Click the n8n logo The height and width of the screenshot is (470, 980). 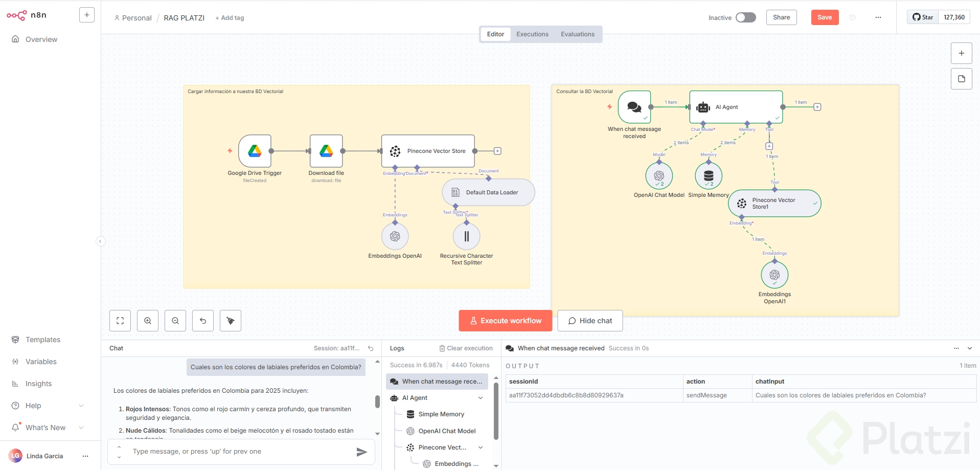tap(27, 15)
